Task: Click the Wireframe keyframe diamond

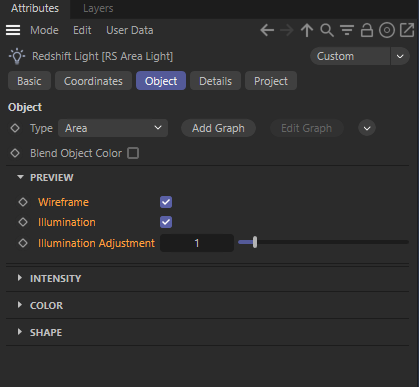Action: [23, 202]
